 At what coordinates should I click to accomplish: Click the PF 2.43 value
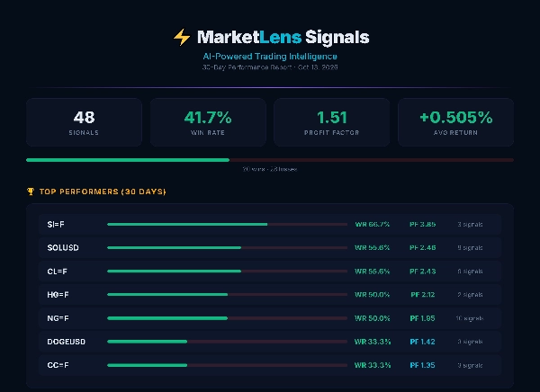click(x=423, y=272)
